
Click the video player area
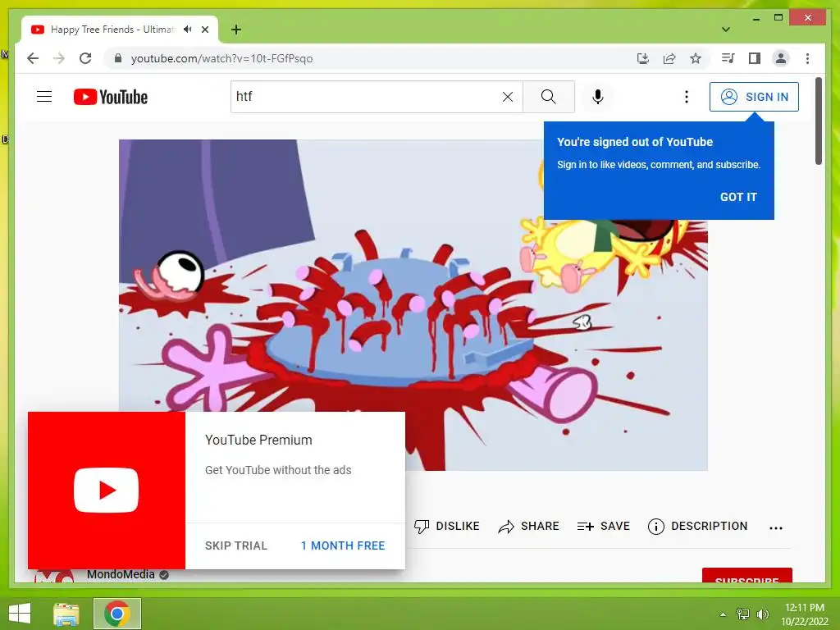[413, 305]
